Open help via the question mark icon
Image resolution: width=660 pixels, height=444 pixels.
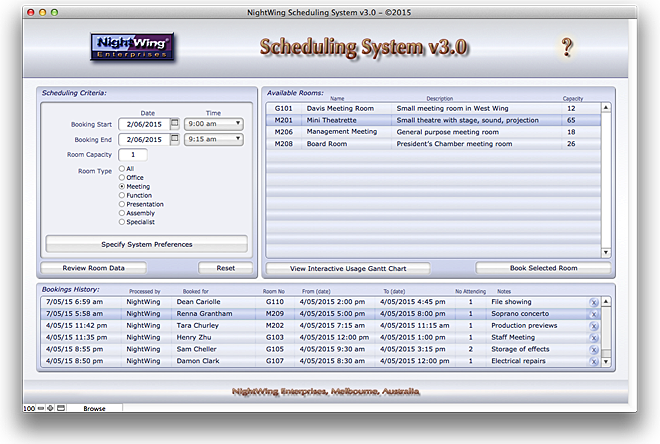click(x=567, y=47)
